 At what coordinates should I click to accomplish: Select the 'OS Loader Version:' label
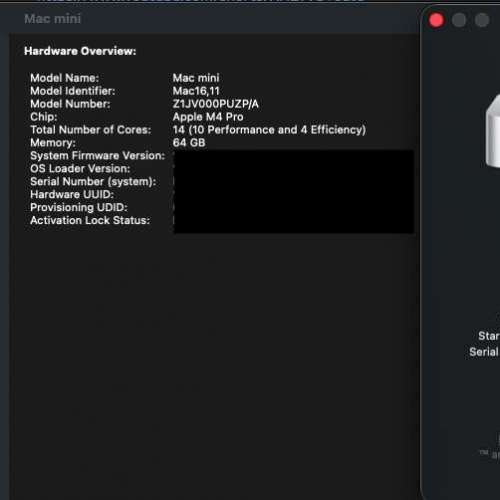point(80,169)
